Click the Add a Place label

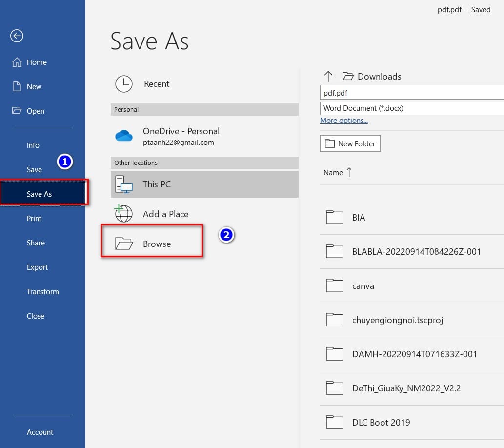[165, 214]
